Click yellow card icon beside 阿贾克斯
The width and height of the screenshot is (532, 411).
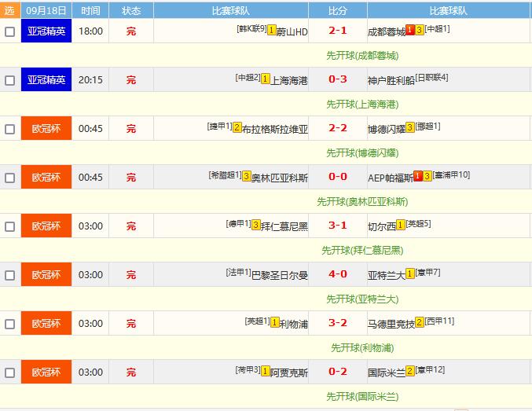266,371
